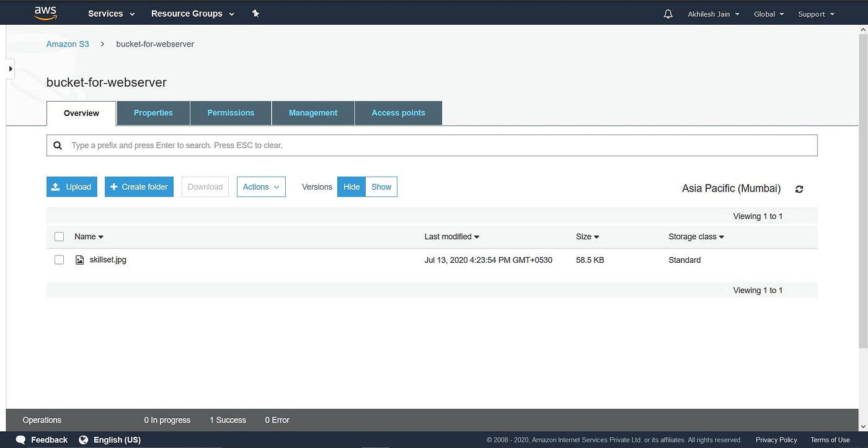Sort by Name column

click(x=89, y=237)
